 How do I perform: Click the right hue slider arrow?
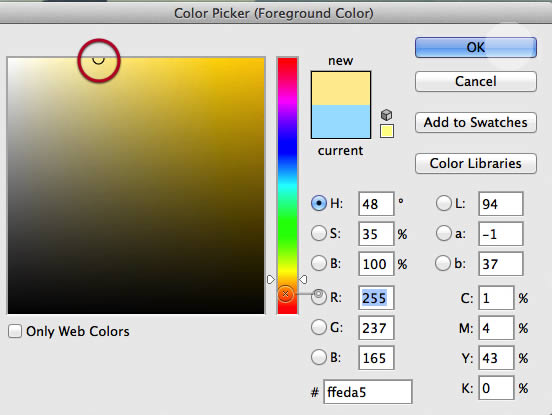pyautogui.click(x=303, y=279)
